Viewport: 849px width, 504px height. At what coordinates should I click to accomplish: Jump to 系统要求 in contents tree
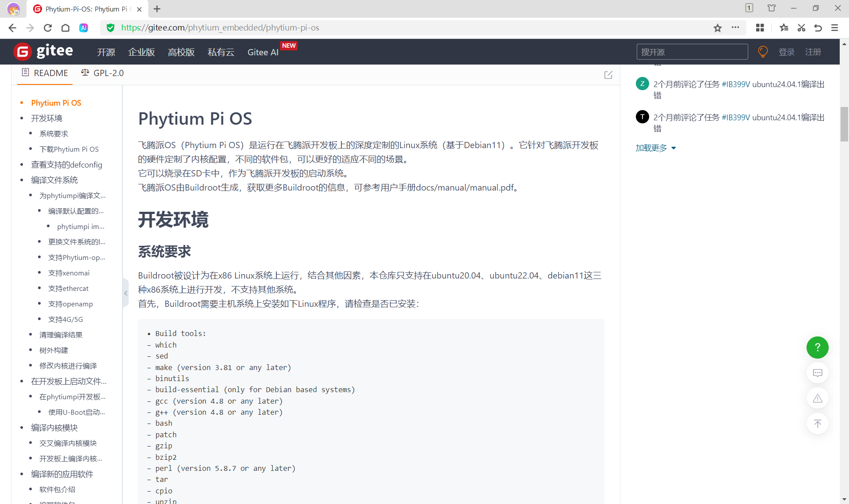54,134
